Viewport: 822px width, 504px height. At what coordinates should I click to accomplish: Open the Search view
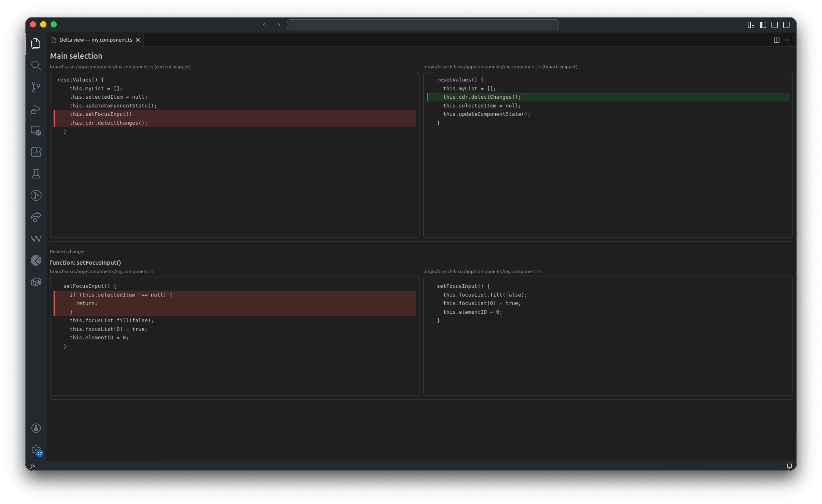coord(36,65)
